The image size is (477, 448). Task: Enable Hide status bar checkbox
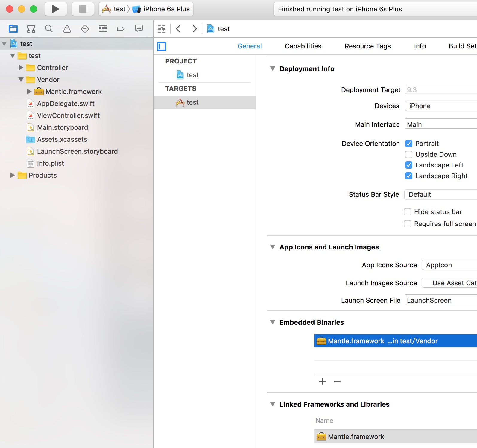click(x=408, y=212)
